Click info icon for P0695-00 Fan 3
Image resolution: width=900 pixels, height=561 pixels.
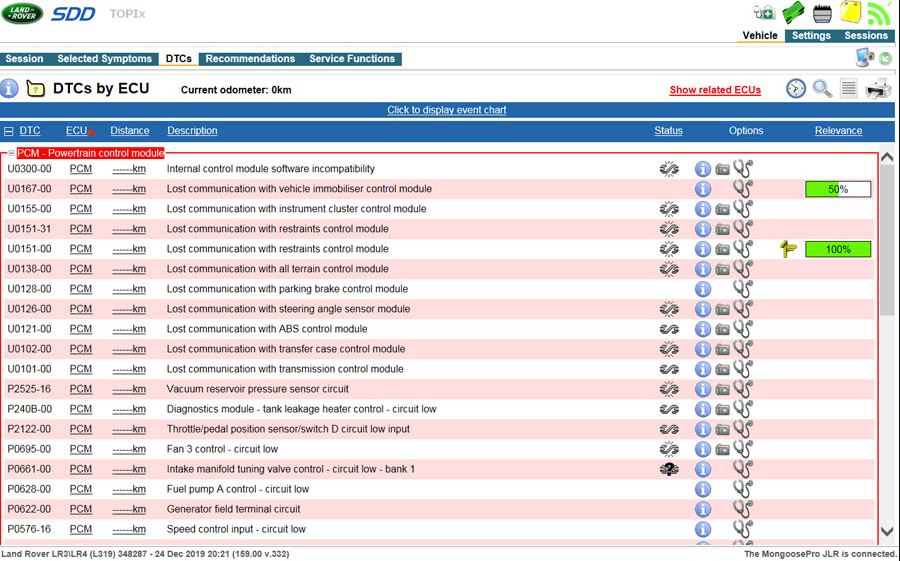pos(703,449)
